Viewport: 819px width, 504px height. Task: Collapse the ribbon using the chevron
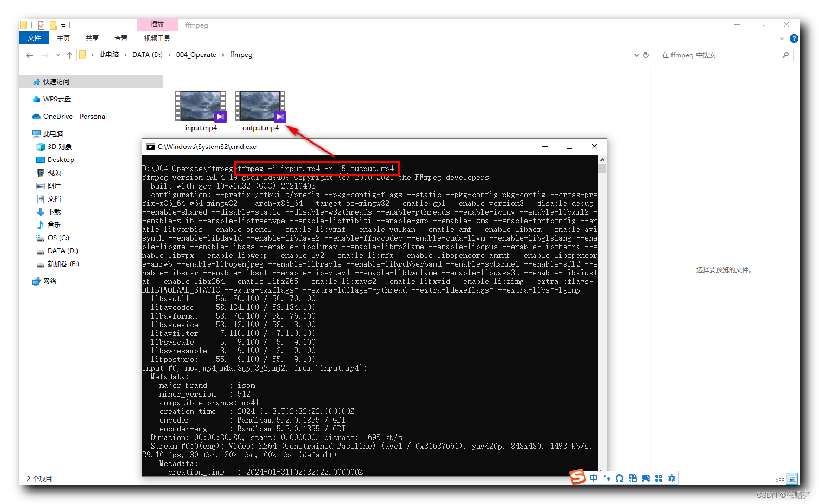coord(782,38)
